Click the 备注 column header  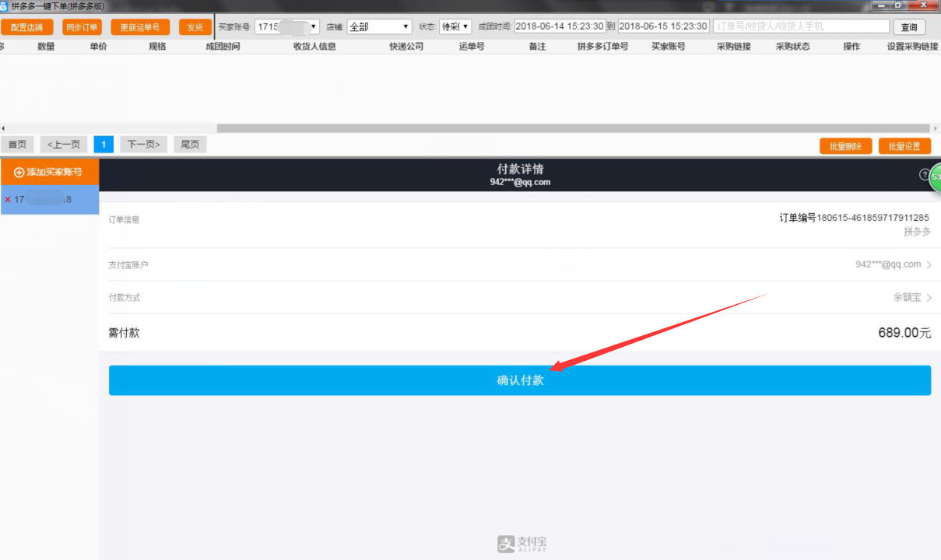click(537, 47)
